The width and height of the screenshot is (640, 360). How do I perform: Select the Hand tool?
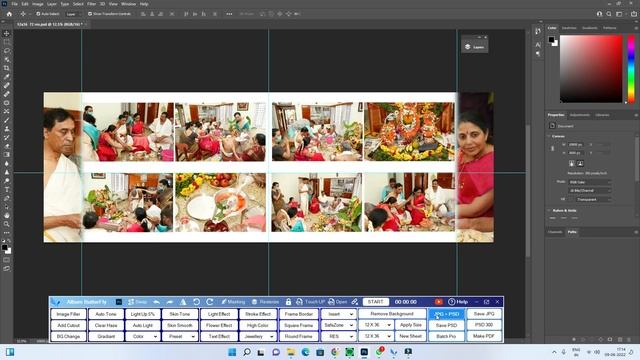[7, 215]
